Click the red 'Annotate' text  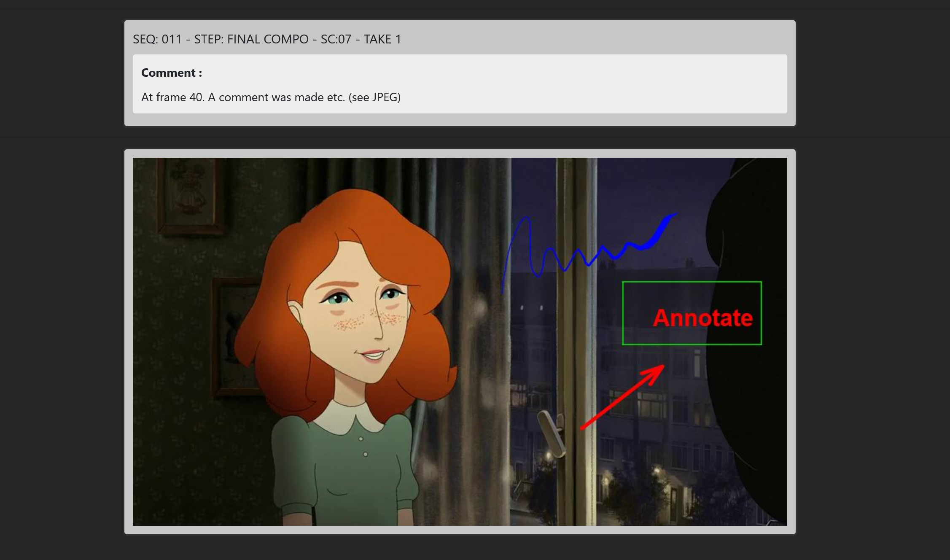[702, 318]
